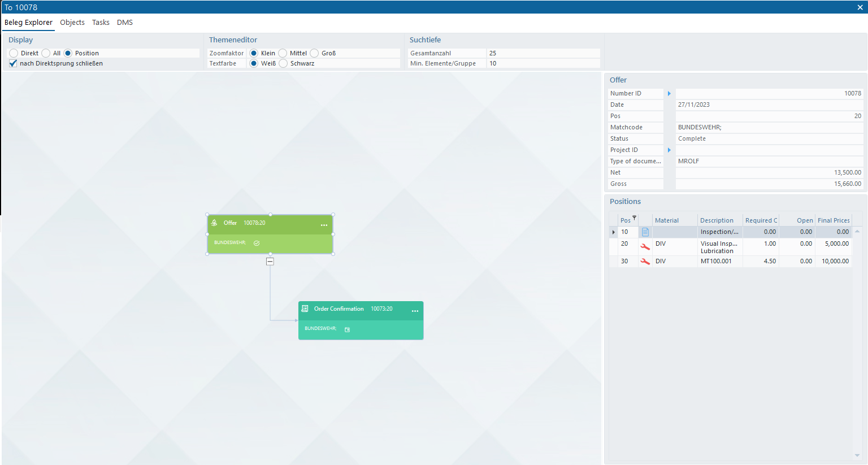Click the save icon on Order Confirmation node
Image resolution: width=868 pixels, height=465 pixels.
[347, 329]
